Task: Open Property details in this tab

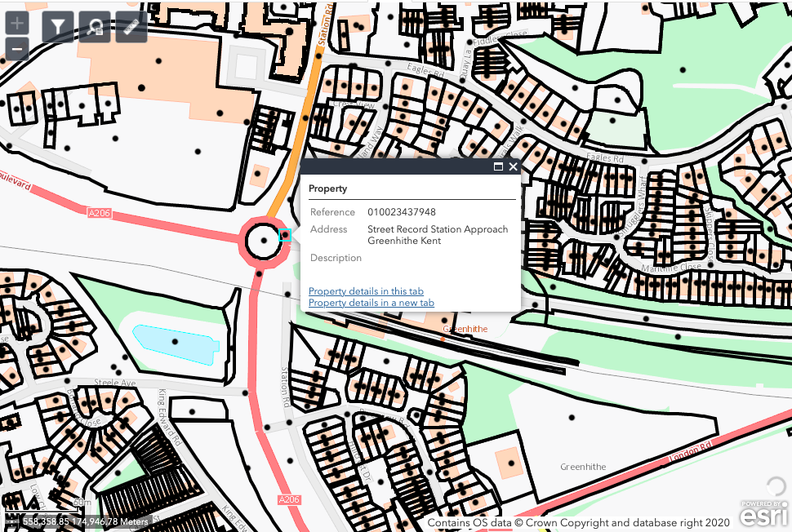Action: click(366, 291)
